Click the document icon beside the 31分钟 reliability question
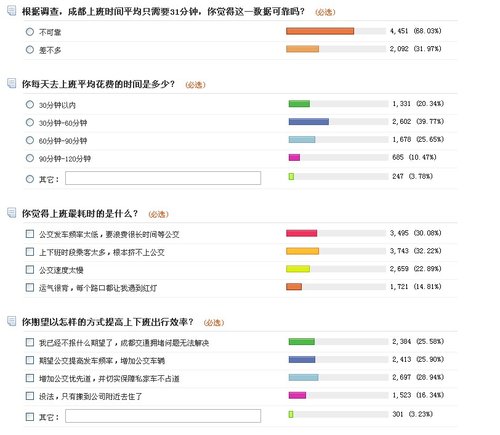 [x=12, y=11]
